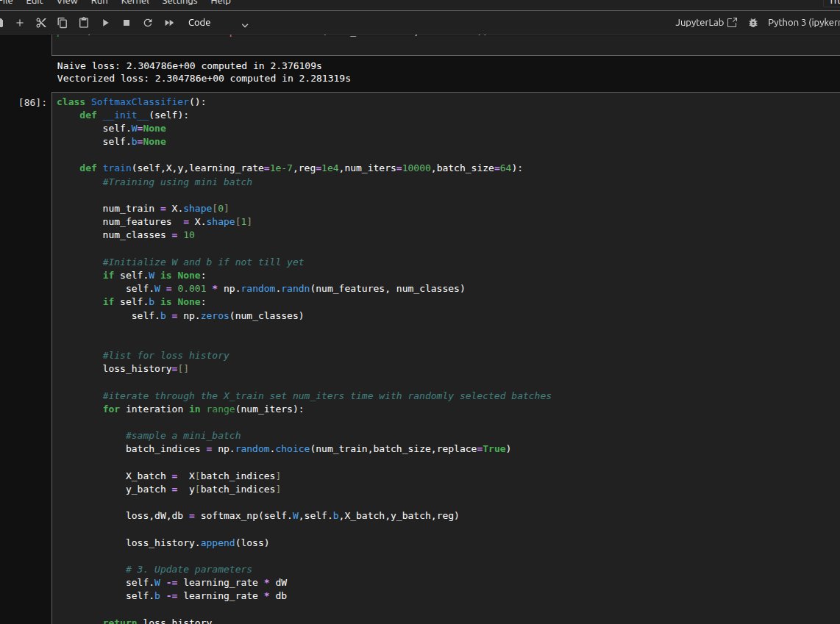Open the Code cell type dropdown

click(x=218, y=23)
